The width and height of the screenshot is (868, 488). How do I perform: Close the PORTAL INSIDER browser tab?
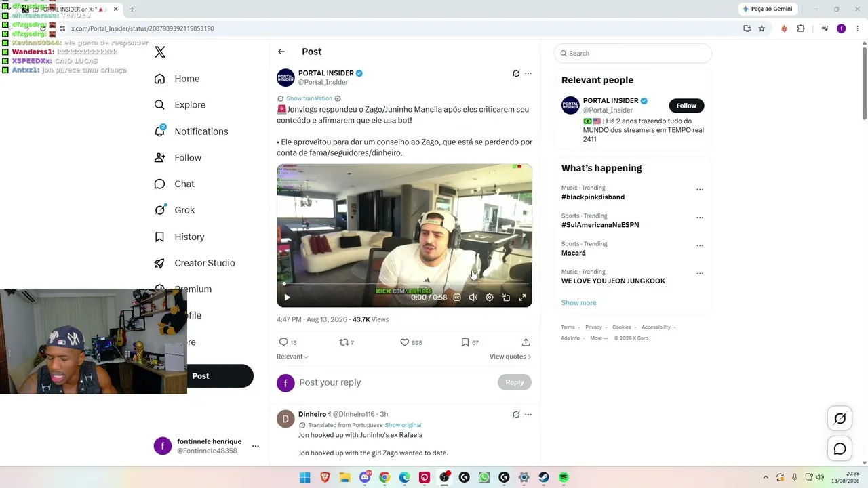point(115,9)
